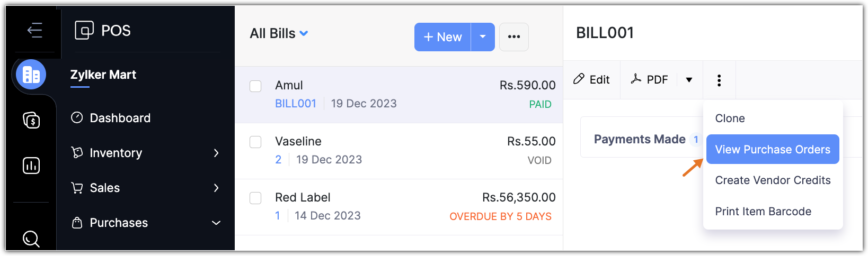Expand the Inventory sidebar section
The image size is (868, 256).
[x=145, y=153]
